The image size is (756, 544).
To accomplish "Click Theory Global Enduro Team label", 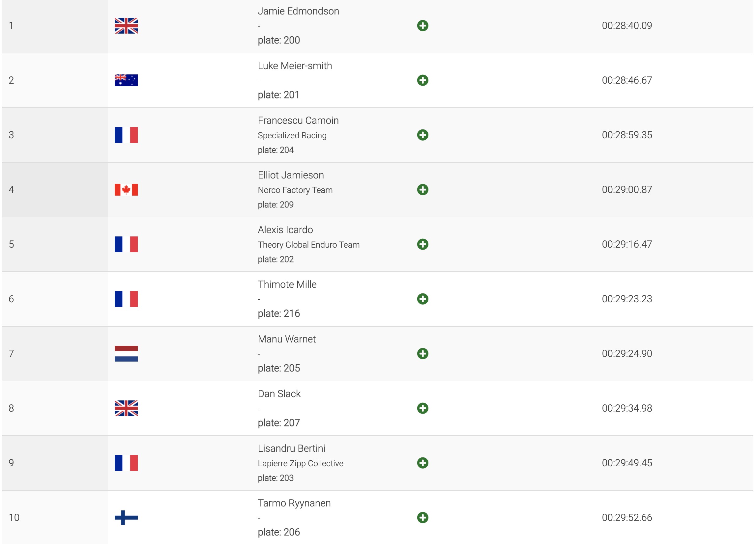I will click(308, 245).
